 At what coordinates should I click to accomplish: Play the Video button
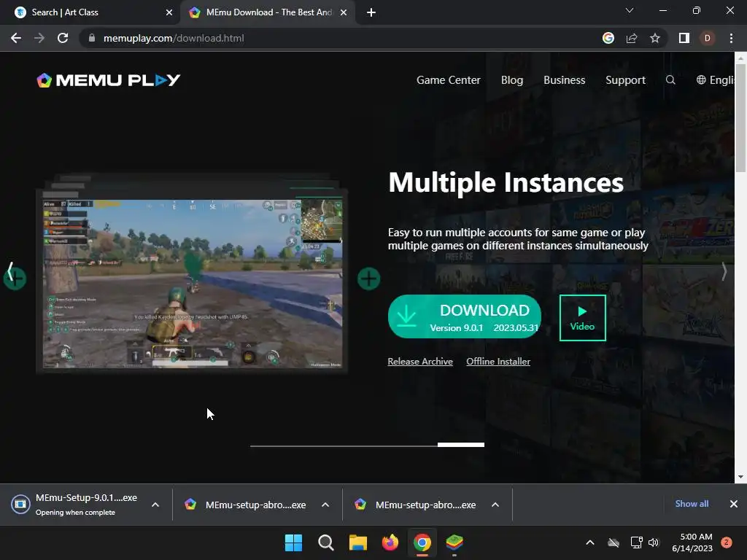(x=583, y=318)
